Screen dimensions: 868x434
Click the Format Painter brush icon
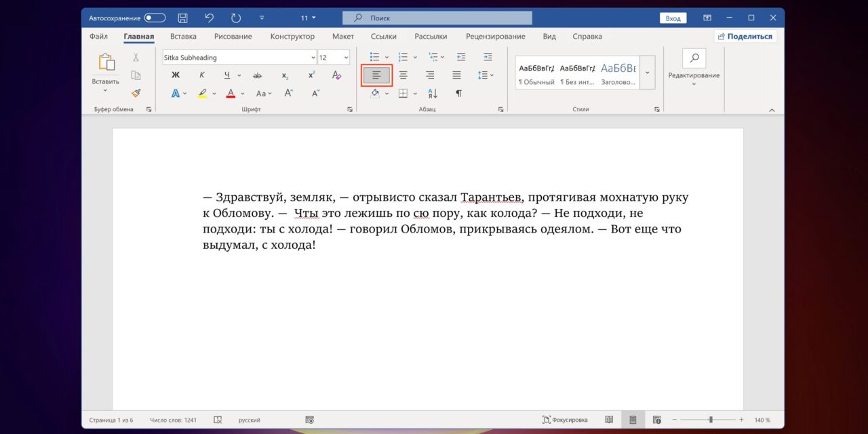[x=136, y=94]
